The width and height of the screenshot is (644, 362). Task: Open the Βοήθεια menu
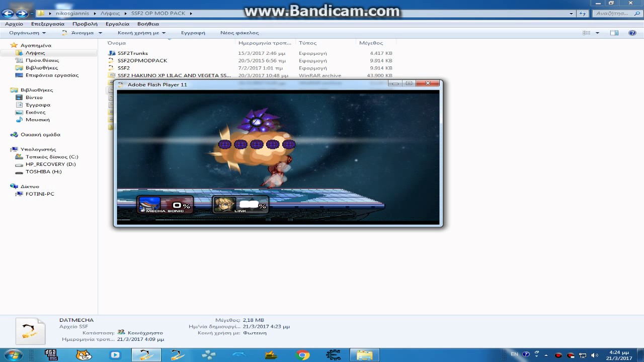[x=148, y=24]
